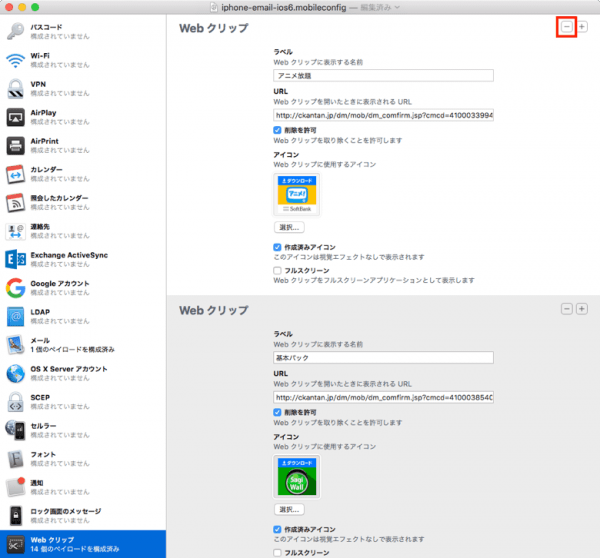This screenshot has height=558, width=600.
Task: Click 選択... button under アニメ放題 icon
Action: 289,227
